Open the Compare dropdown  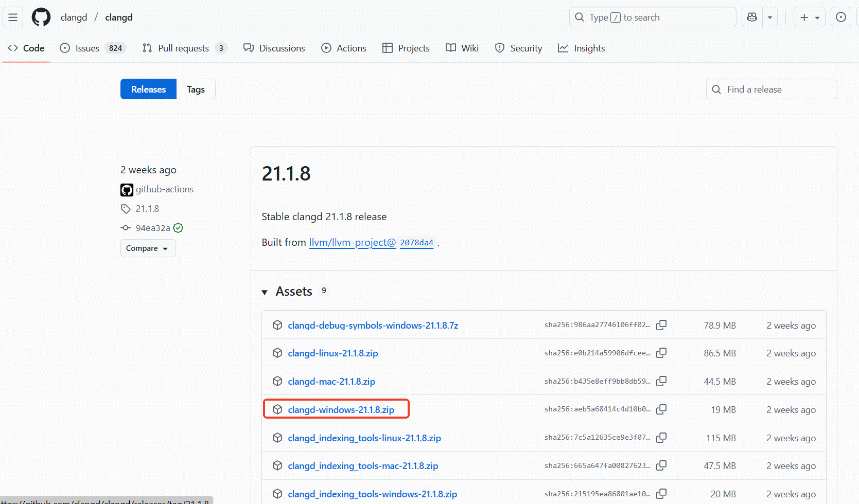point(148,248)
